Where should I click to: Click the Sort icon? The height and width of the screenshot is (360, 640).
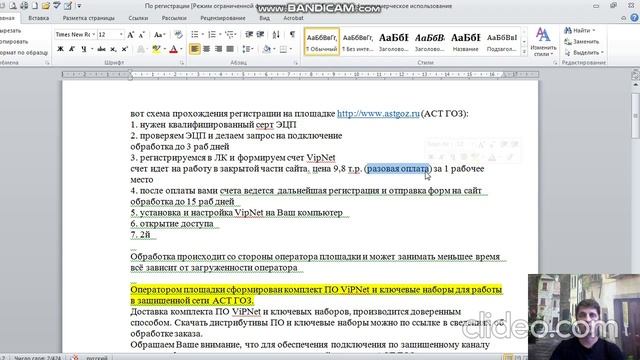pyautogui.click(x=276, y=35)
